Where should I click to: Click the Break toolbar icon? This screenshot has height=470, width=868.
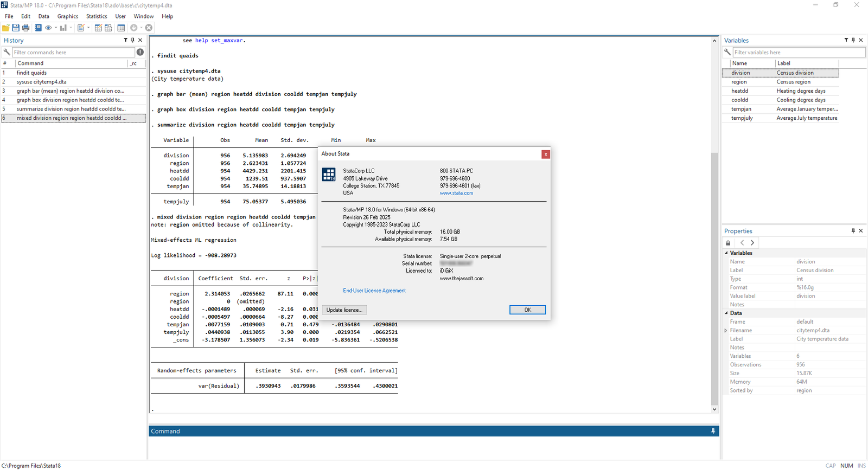pos(149,28)
